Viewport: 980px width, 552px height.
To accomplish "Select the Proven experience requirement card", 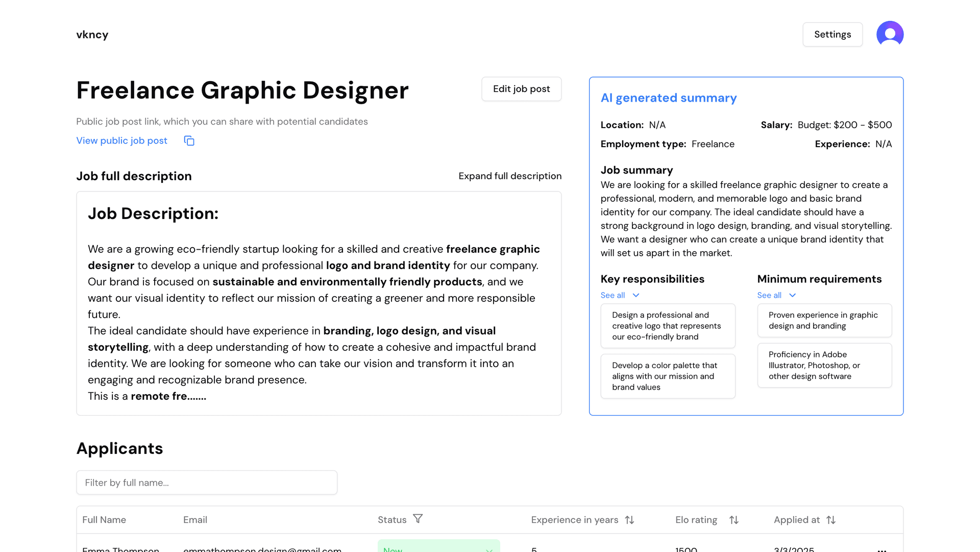I will 824,321.
